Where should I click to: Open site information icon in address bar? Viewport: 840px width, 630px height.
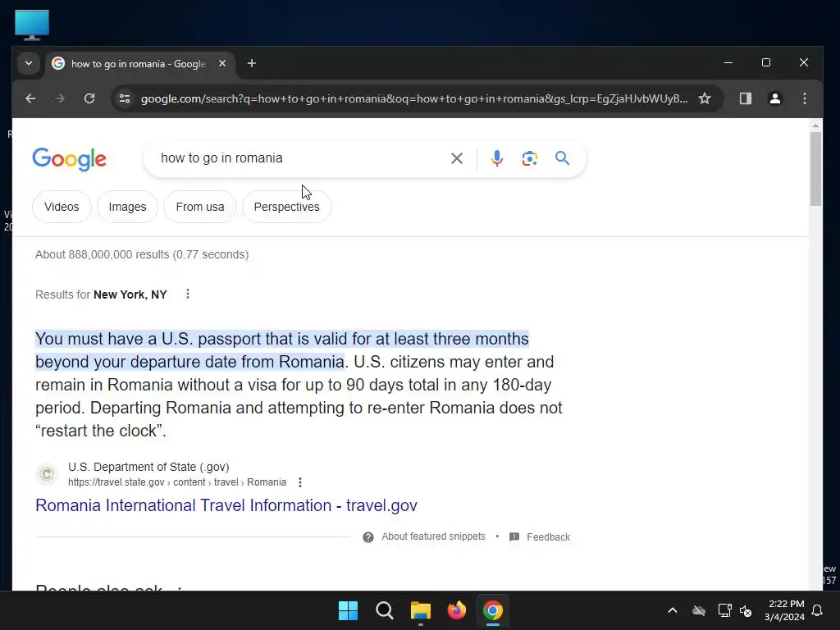click(125, 98)
